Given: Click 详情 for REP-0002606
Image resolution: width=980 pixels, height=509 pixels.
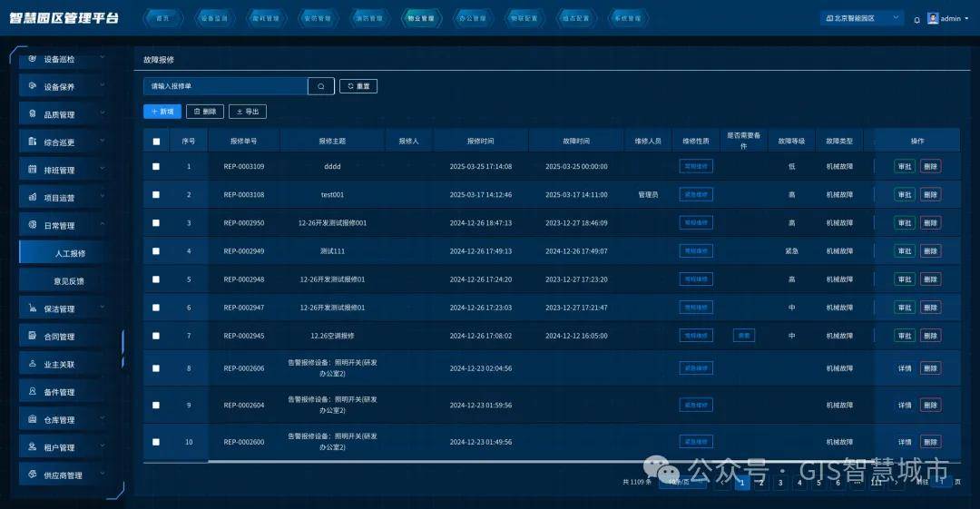Looking at the screenshot, I should 905,368.
